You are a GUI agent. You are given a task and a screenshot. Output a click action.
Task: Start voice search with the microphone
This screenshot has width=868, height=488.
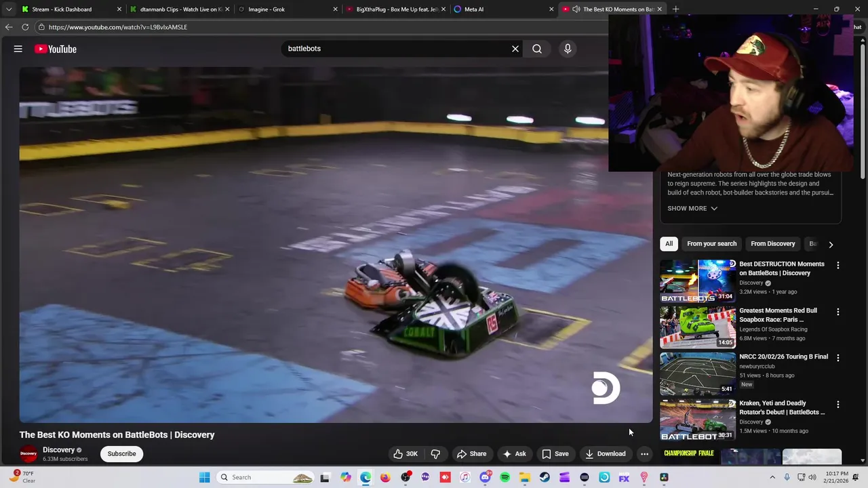click(568, 49)
